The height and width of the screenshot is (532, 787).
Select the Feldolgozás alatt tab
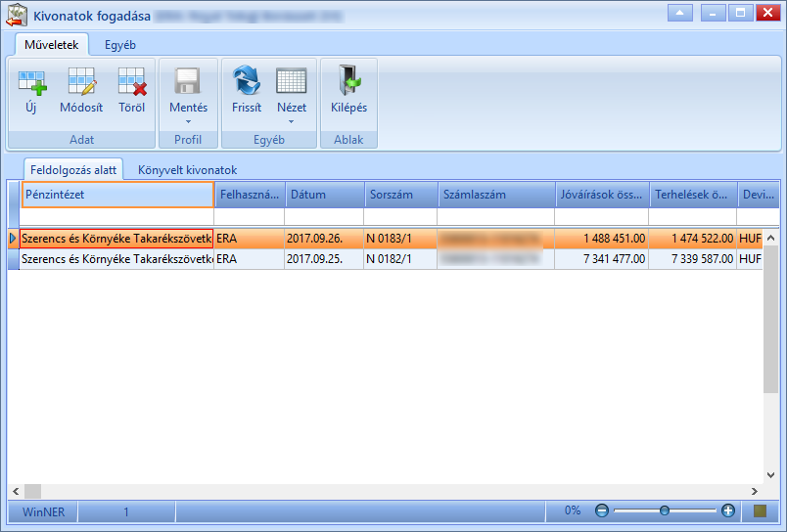pyautogui.click(x=73, y=170)
